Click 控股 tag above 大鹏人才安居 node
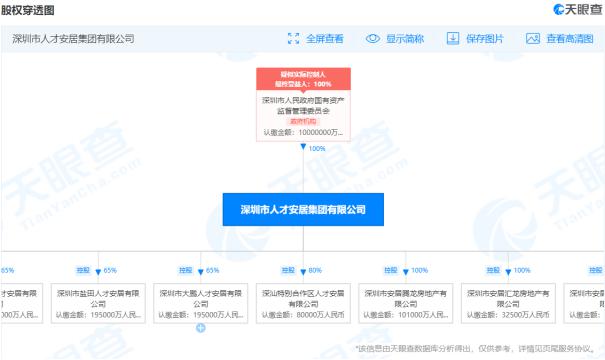The height and width of the screenshot is (360, 605). point(186,270)
